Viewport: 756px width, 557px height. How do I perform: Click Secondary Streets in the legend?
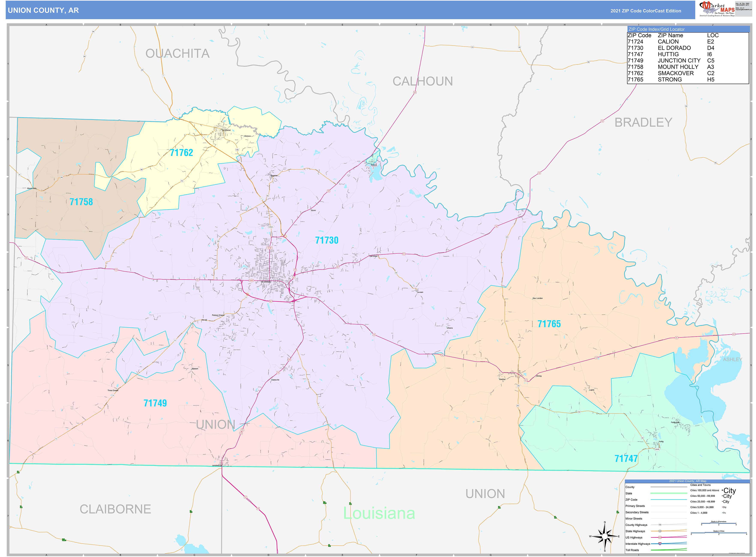click(637, 512)
